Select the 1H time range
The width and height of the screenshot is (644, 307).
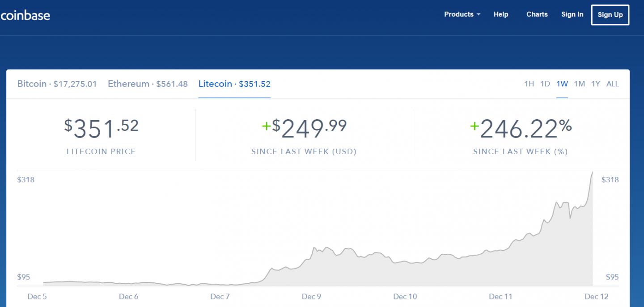[529, 84]
